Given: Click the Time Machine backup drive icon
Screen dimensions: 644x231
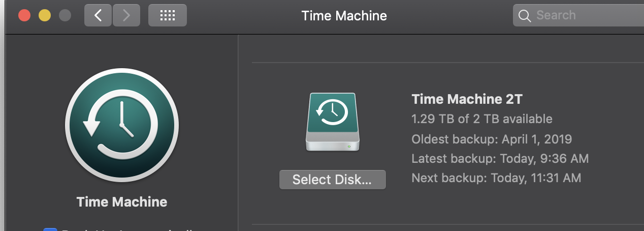Looking at the screenshot, I should [x=333, y=121].
